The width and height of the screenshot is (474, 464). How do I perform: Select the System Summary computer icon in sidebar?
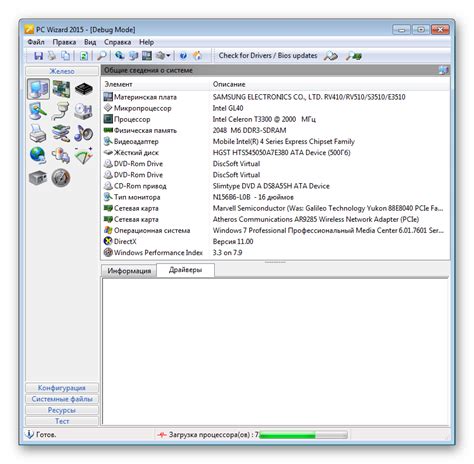38,89
